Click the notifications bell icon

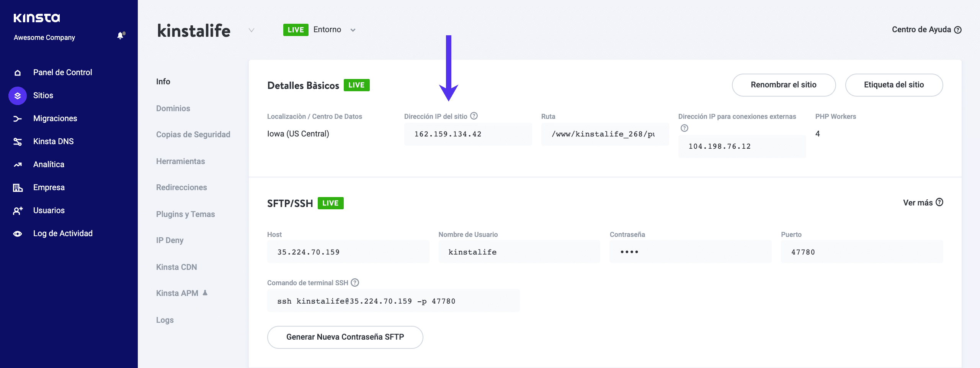[x=121, y=36]
